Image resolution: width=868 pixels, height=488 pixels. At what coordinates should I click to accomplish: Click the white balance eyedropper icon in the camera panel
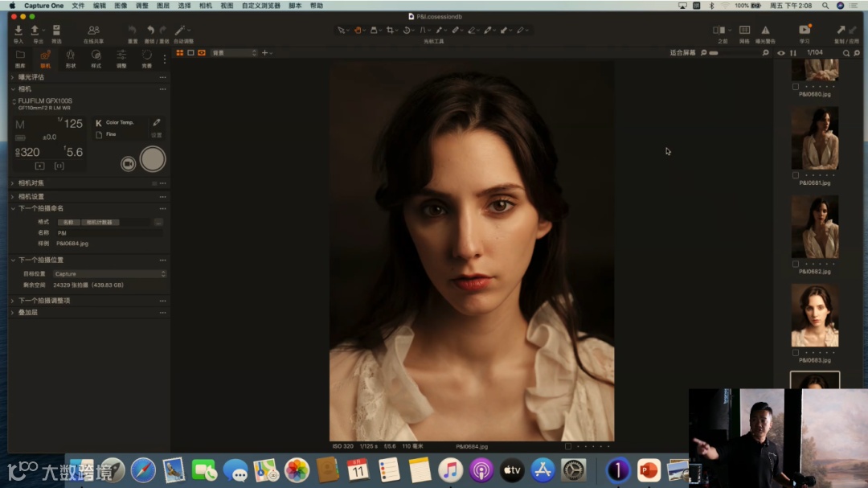click(x=157, y=123)
